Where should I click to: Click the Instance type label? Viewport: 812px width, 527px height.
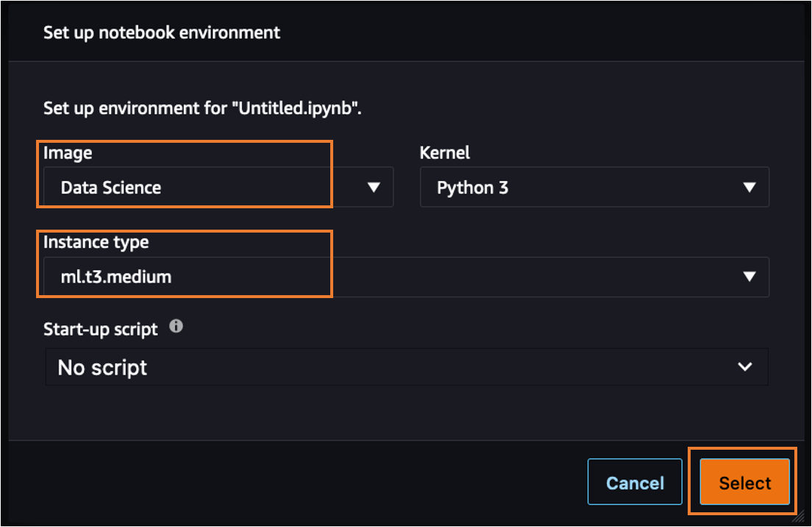pos(96,242)
